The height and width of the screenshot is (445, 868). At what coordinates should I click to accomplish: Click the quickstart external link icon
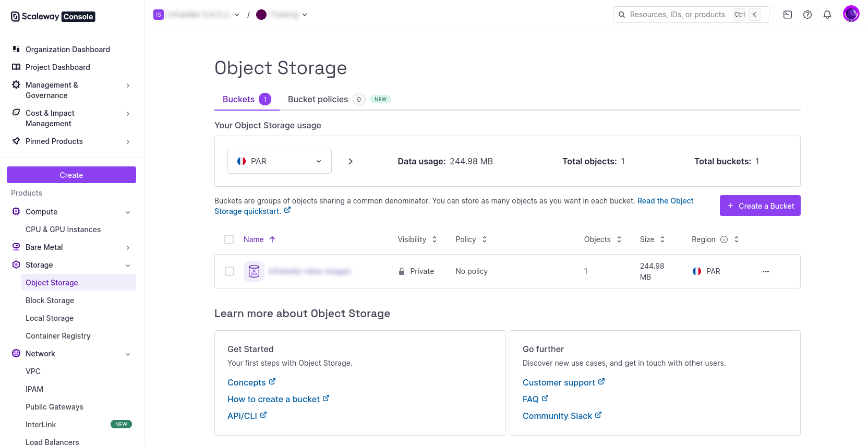point(287,210)
